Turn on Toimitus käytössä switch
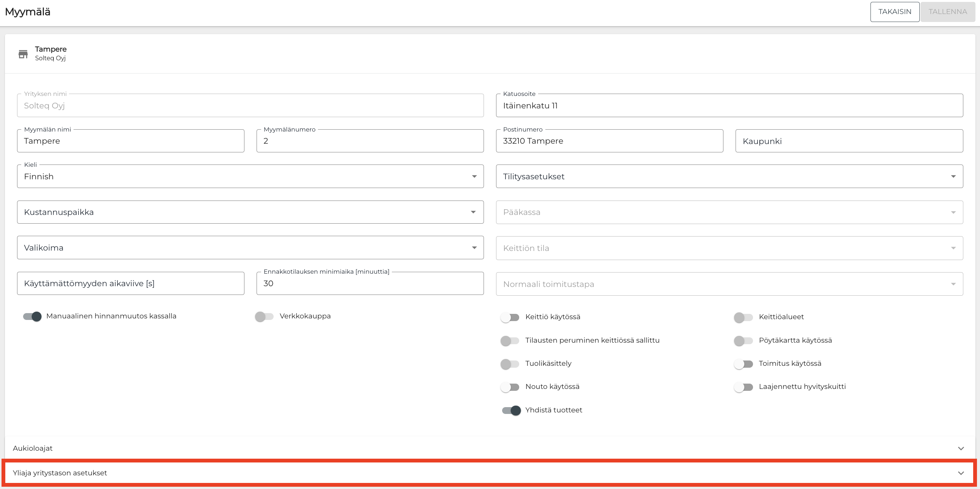This screenshot has height=489, width=980. (x=743, y=364)
